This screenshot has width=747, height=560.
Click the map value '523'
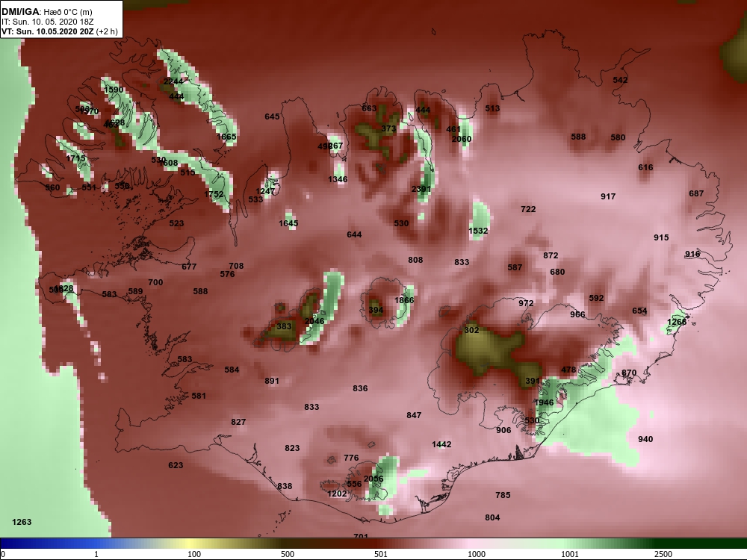[x=176, y=224]
